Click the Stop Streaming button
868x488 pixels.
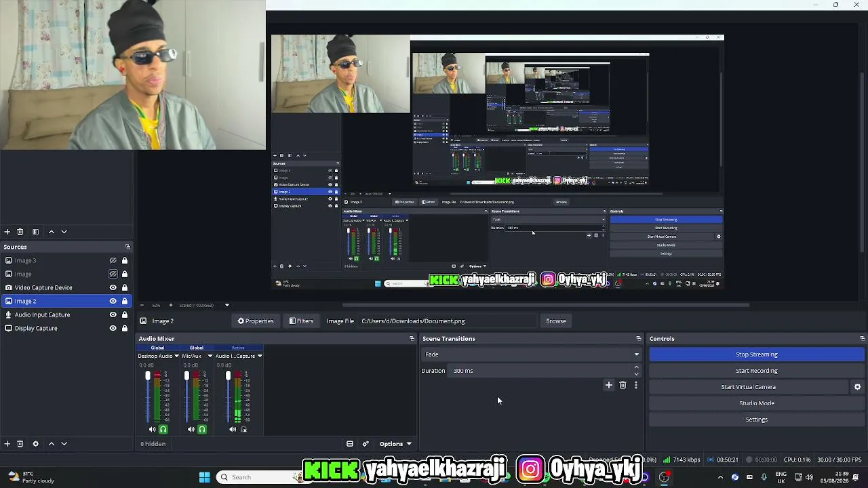(757, 354)
